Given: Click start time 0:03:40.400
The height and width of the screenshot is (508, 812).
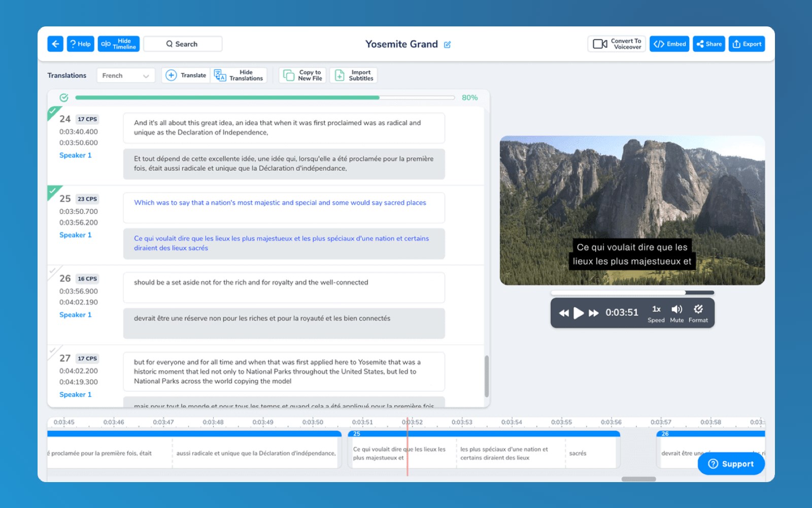Looking at the screenshot, I should (79, 132).
